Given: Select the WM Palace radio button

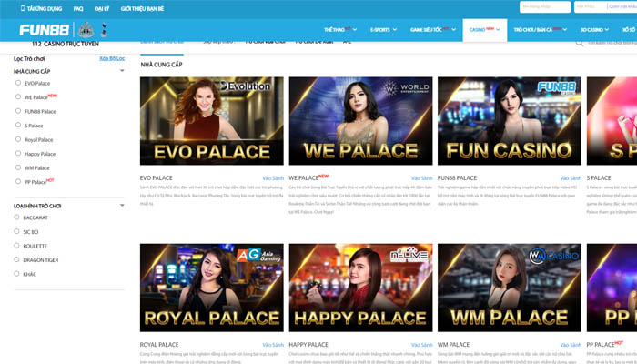Looking at the screenshot, I should click(18, 167).
